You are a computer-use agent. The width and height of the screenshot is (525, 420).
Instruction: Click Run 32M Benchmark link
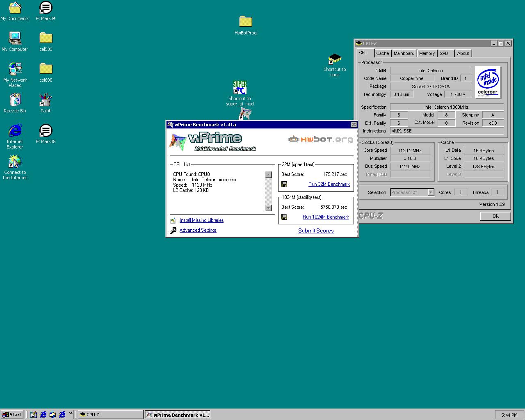click(329, 184)
